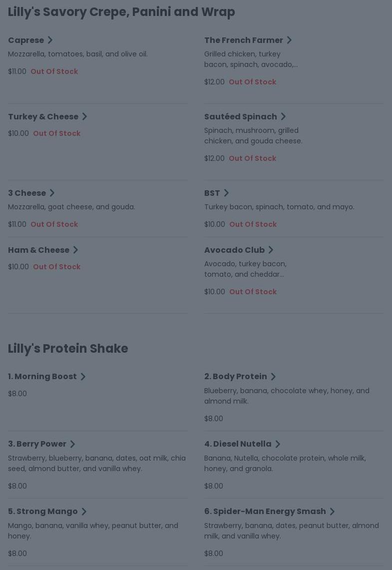Open the Strong Mango shake item
The height and width of the screenshot is (570, 392).
[46, 511]
